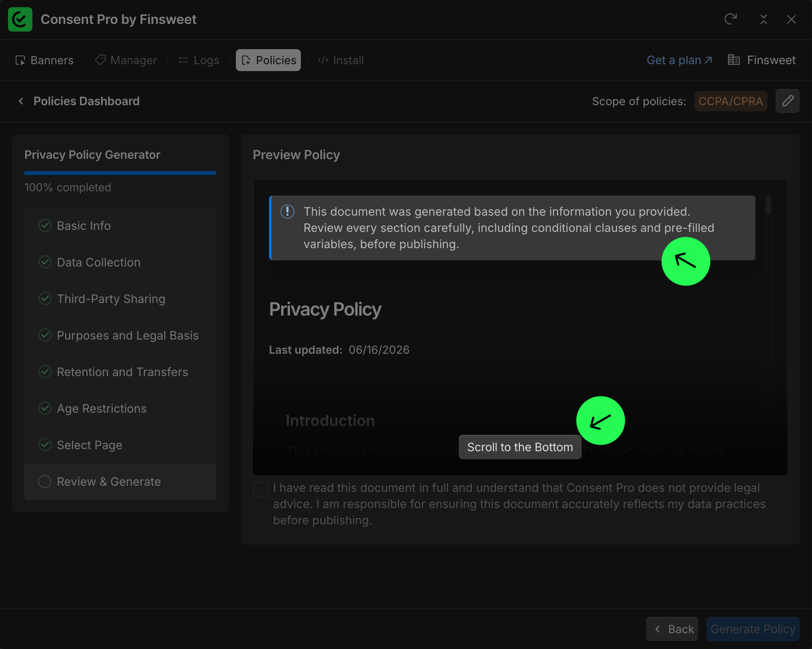Open the Data Collection step
The image size is (812, 649).
click(x=120, y=262)
